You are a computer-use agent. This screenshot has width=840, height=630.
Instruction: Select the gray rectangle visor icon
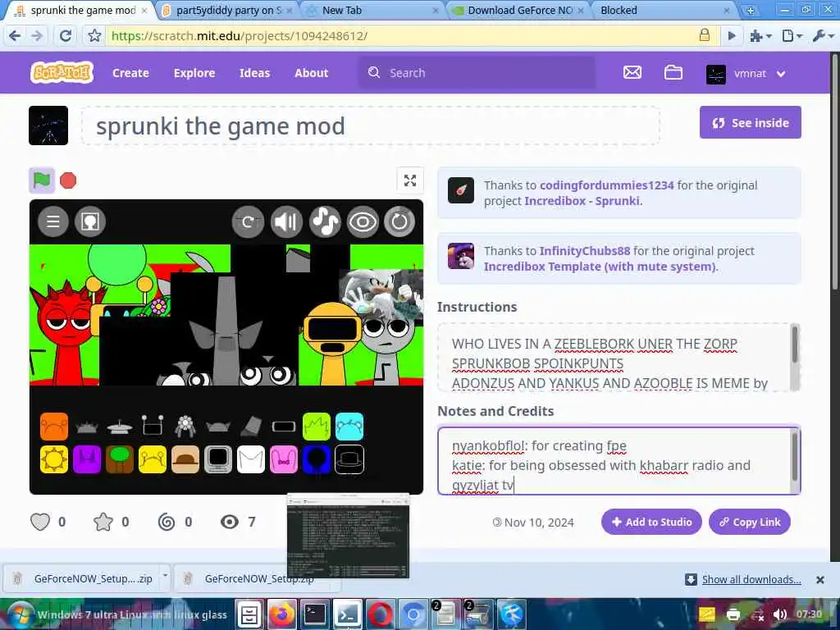(x=284, y=427)
